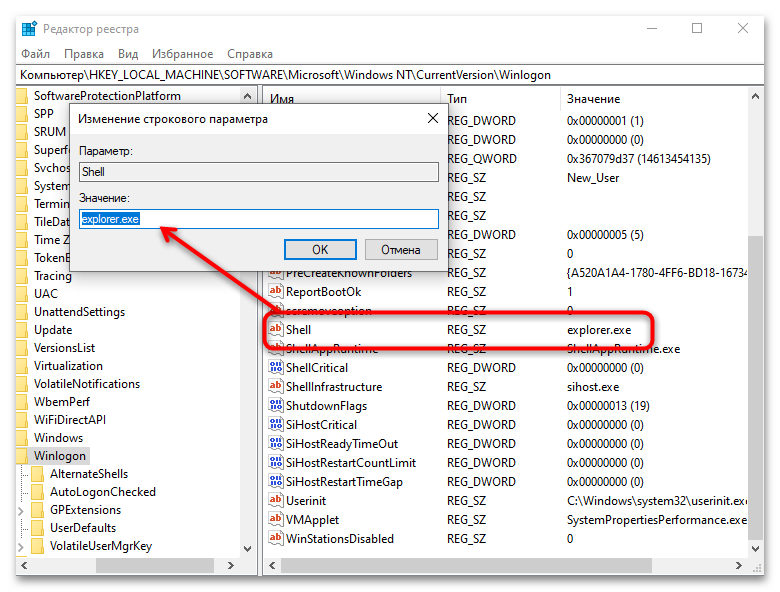This screenshot has height=592, width=780.
Task: Select the Update key in tree
Action: point(53,330)
